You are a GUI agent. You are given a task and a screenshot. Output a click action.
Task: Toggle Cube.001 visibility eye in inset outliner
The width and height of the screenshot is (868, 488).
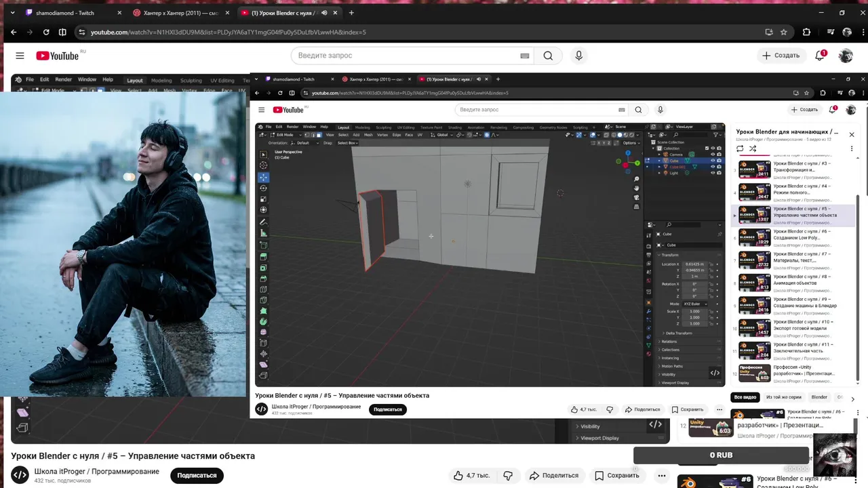pos(713,167)
